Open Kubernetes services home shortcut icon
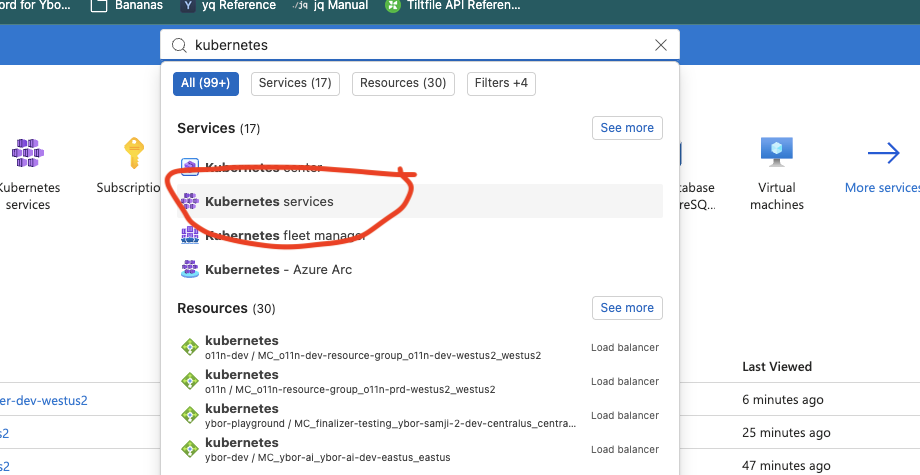Image resolution: width=920 pixels, height=475 pixels. 28,154
